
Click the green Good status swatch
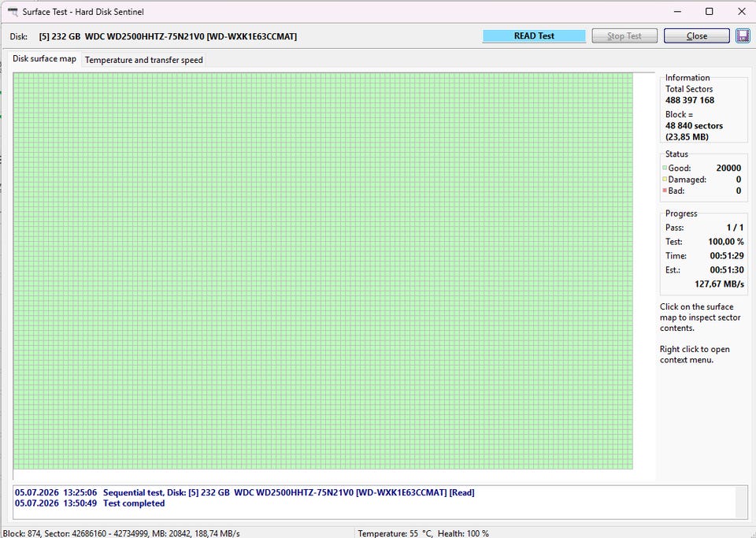pos(665,168)
